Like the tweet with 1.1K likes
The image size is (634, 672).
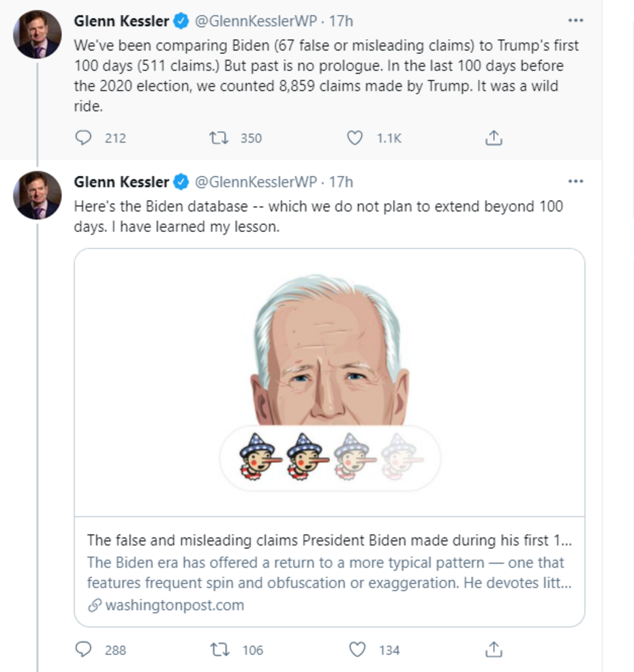click(x=355, y=138)
